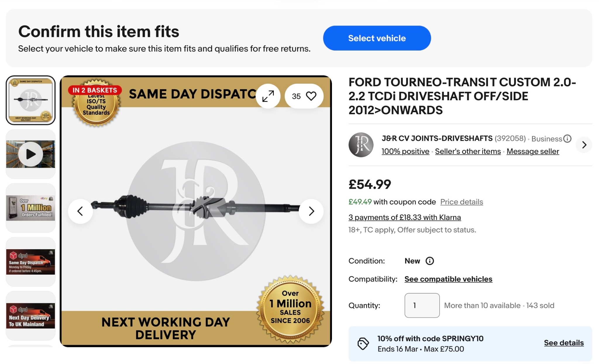
Task: View condition New info icon
Action: (430, 261)
